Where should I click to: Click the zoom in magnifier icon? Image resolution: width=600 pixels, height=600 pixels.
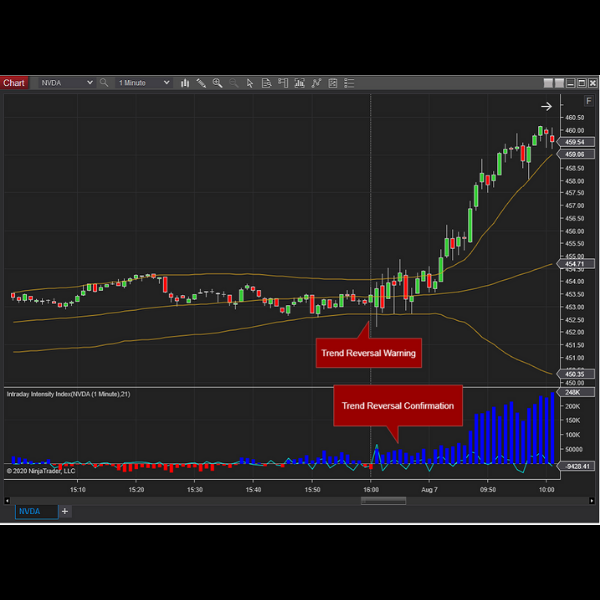pyautogui.click(x=217, y=83)
